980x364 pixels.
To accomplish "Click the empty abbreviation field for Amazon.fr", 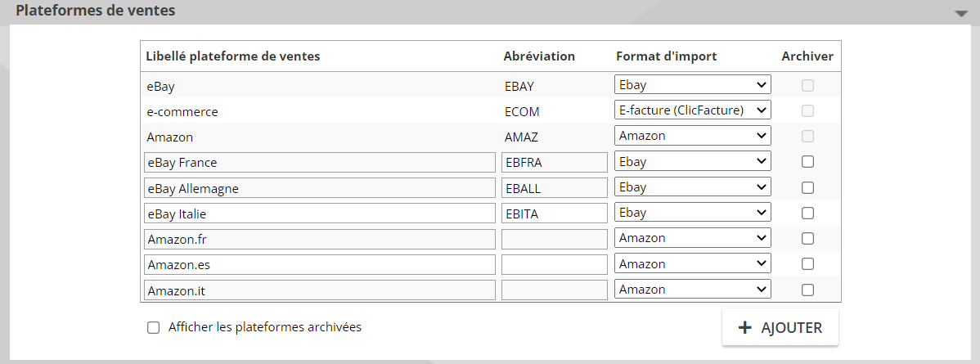I will (555, 239).
